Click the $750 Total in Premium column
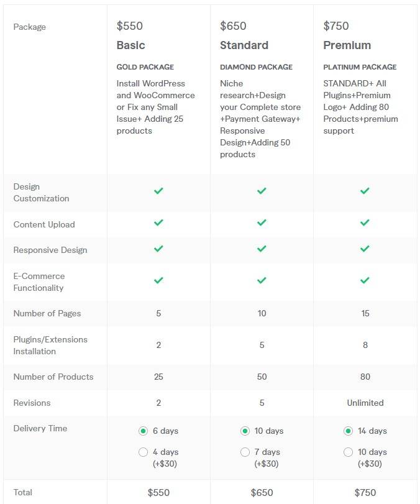This screenshot has height=504, width=420. pyautogui.click(x=365, y=492)
